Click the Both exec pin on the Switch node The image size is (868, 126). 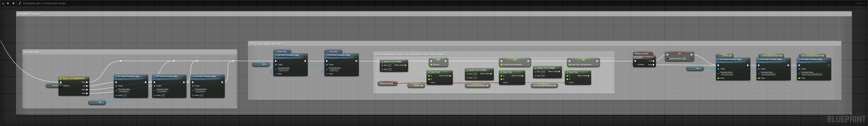pos(87,93)
